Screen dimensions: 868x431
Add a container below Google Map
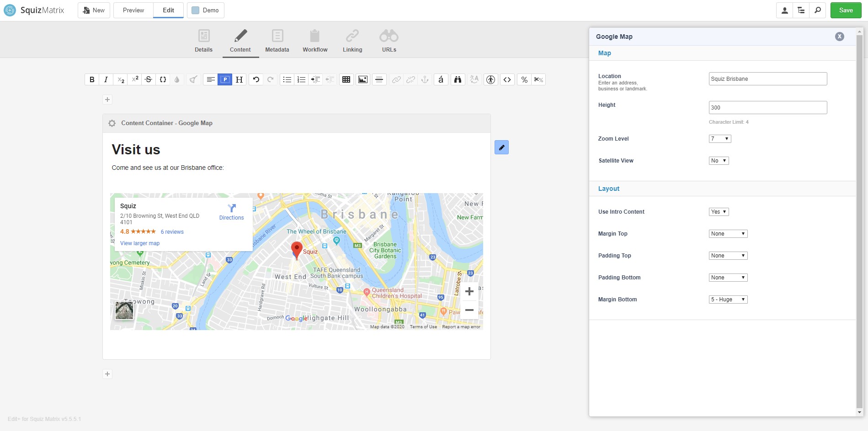coord(107,374)
